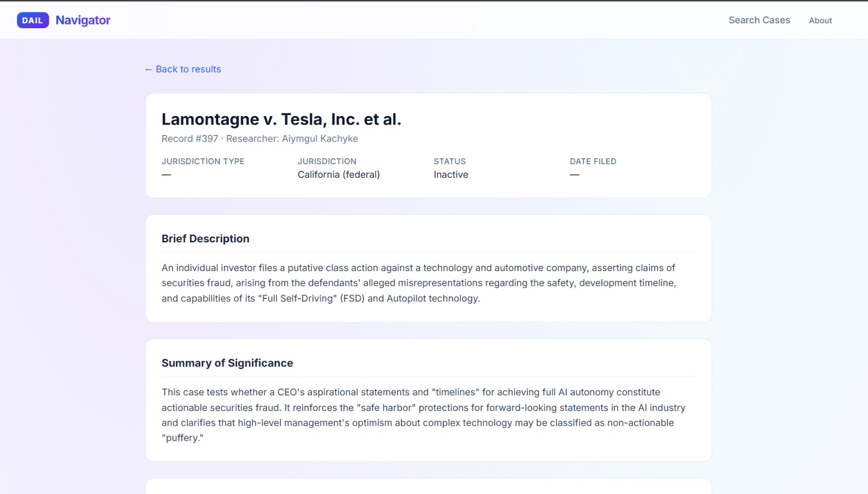Click the brief description paragraph text

point(418,283)
